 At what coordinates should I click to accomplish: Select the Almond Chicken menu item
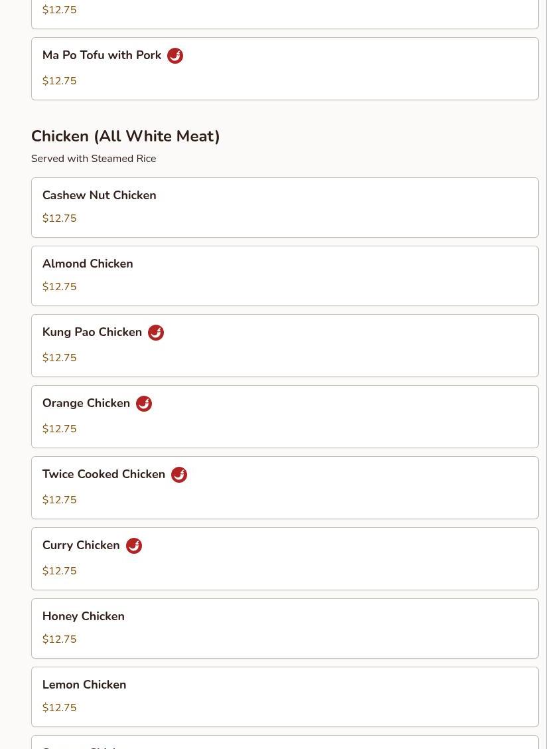click(285, 276)
